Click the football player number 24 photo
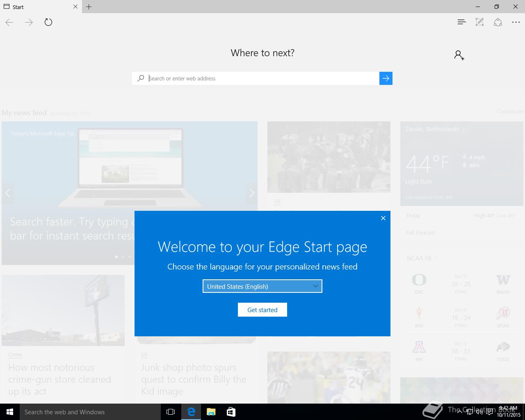This screenshot has height=420, width=525. [x=329, y=377]
